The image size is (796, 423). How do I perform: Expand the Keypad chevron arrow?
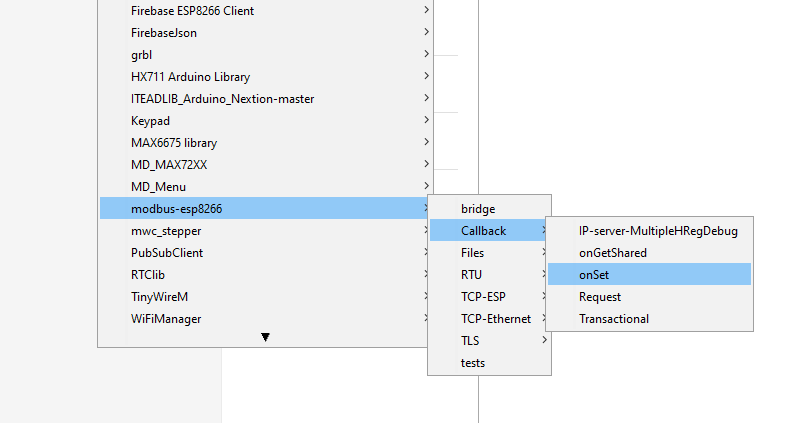tap(426, 120)
